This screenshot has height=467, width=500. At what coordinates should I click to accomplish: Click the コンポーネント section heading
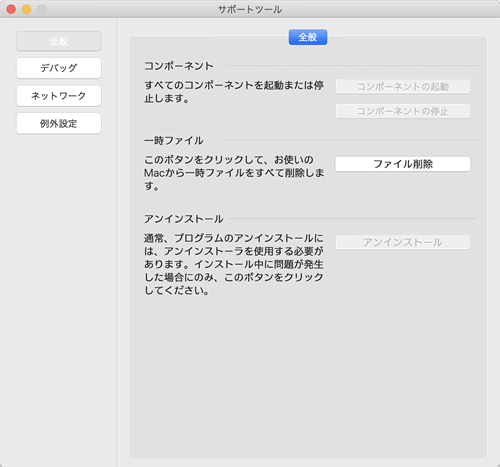point(179,66)
